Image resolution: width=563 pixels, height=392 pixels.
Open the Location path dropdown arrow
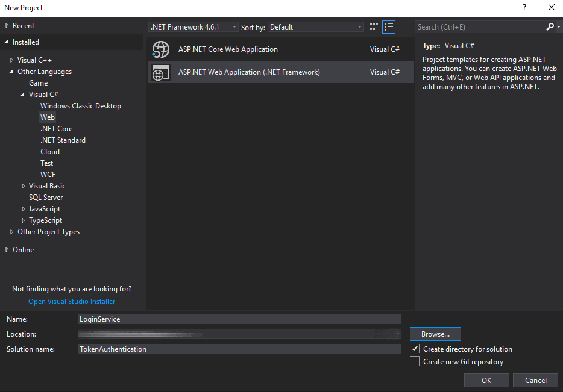pyautogui.click(x=397, y=334)
